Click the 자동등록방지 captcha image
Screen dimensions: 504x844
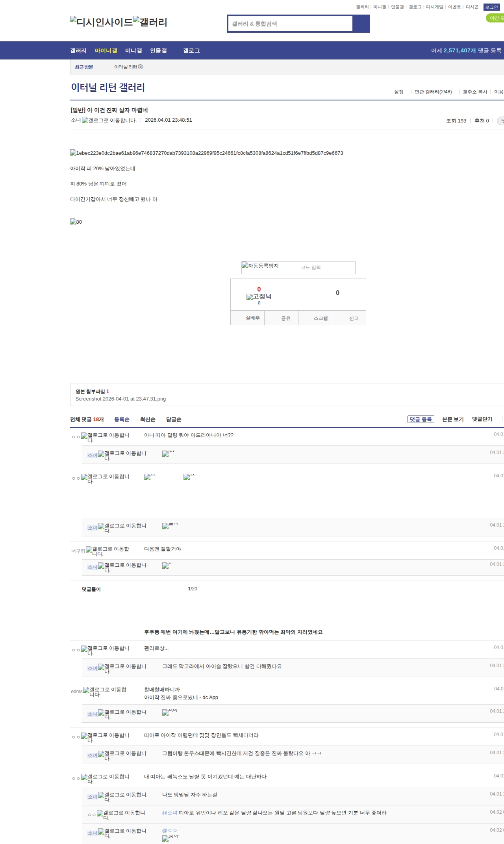[x=260, y=266]
